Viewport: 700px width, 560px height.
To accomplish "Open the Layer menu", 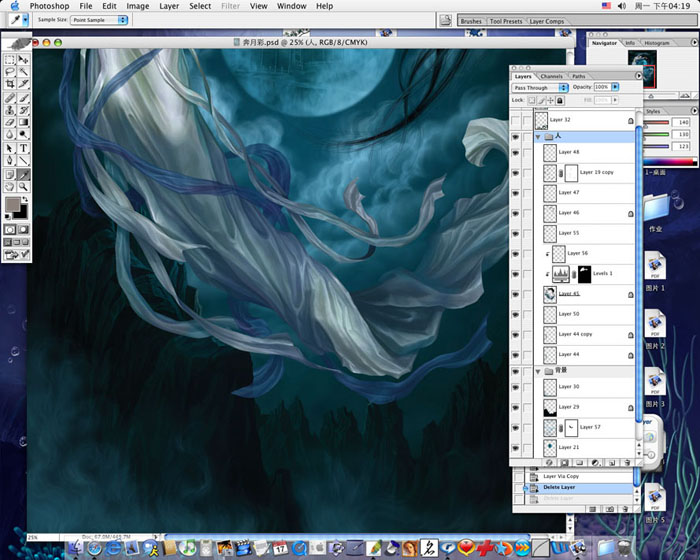I will (169, 6).
